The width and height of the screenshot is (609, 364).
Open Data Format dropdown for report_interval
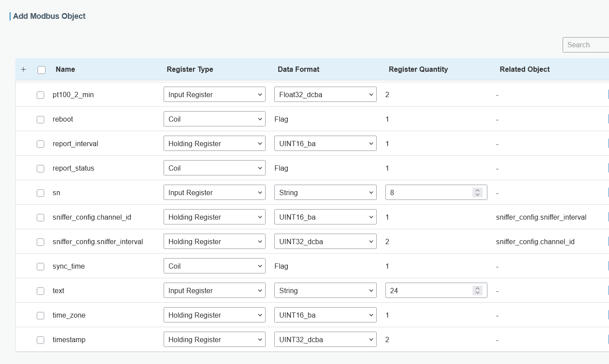click(x=325, y=143)
